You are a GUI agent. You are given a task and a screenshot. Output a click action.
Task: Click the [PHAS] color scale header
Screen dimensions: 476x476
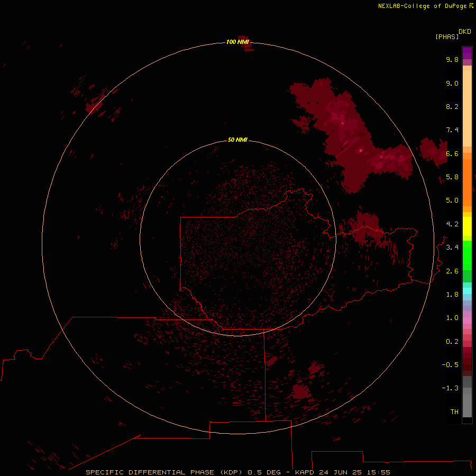(x=447, y=36)
